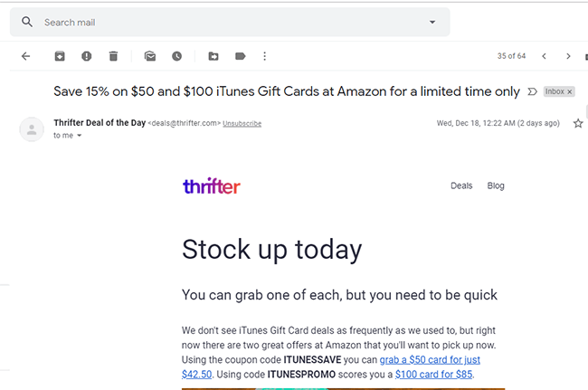Toggle the importance marker beside subject
The width and height of the screenshot is (588, 390).
click(532, 91)
